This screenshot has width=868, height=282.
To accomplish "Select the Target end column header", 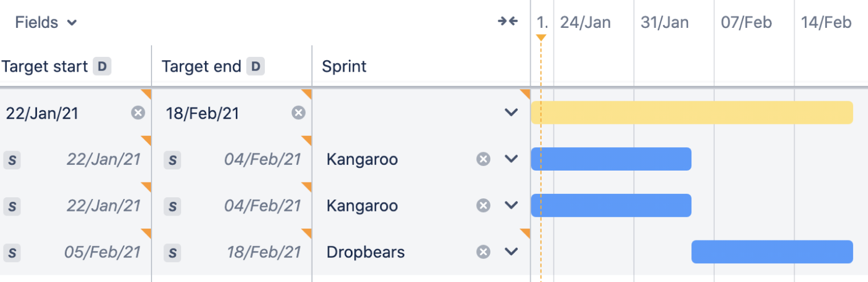I will point(202,67).
